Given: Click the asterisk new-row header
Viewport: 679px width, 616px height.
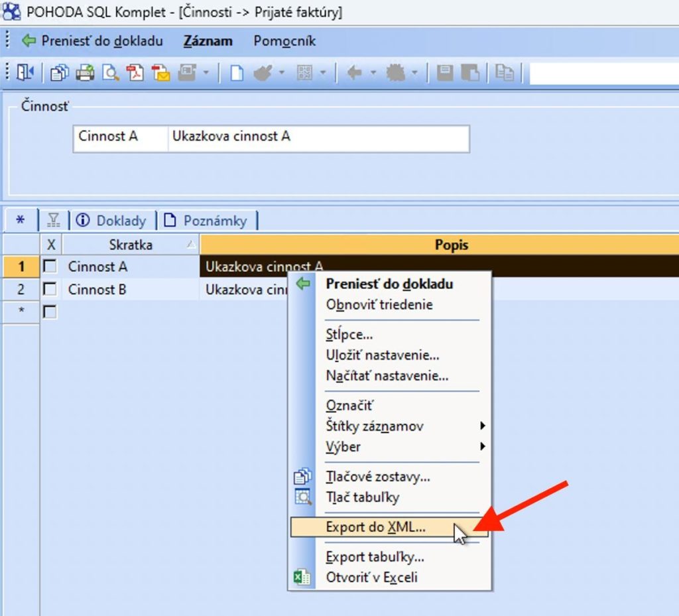Looking at the screenshot, I should tap(21, 312).
